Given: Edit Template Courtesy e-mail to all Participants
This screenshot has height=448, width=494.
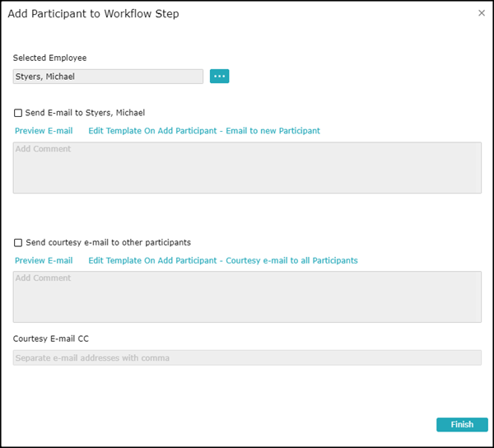Looking at the screenshot, I should pyautogui.click(x=223, y=261).
